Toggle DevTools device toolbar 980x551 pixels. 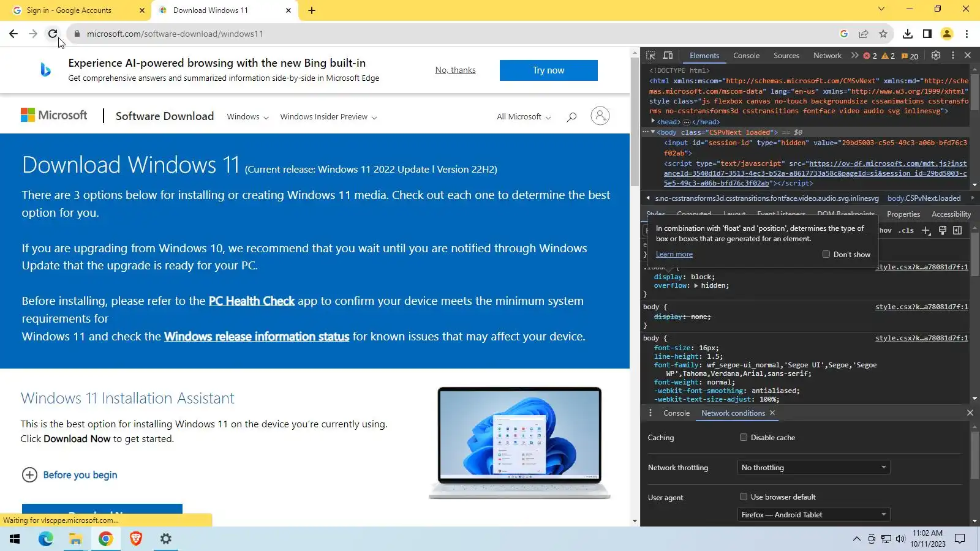point(668,55)
